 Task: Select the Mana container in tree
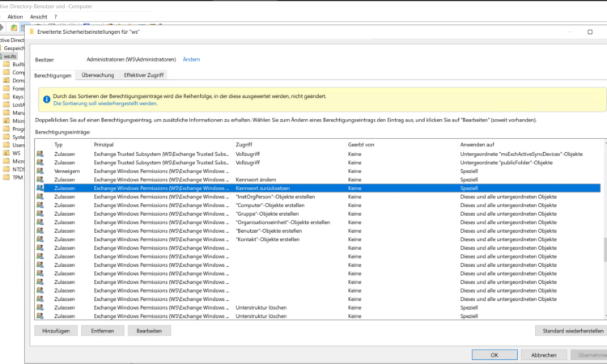tap(18, 112)
